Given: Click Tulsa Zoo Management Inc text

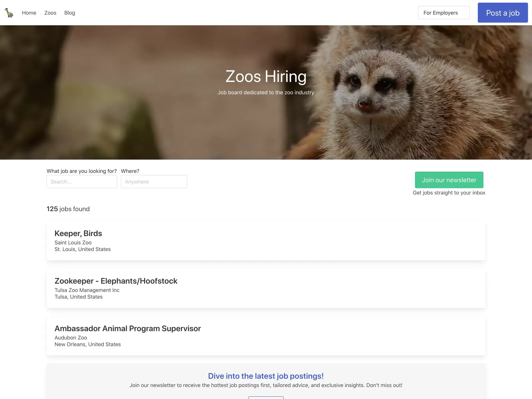Looking at the screenshot, I should [x=87, y=290].
